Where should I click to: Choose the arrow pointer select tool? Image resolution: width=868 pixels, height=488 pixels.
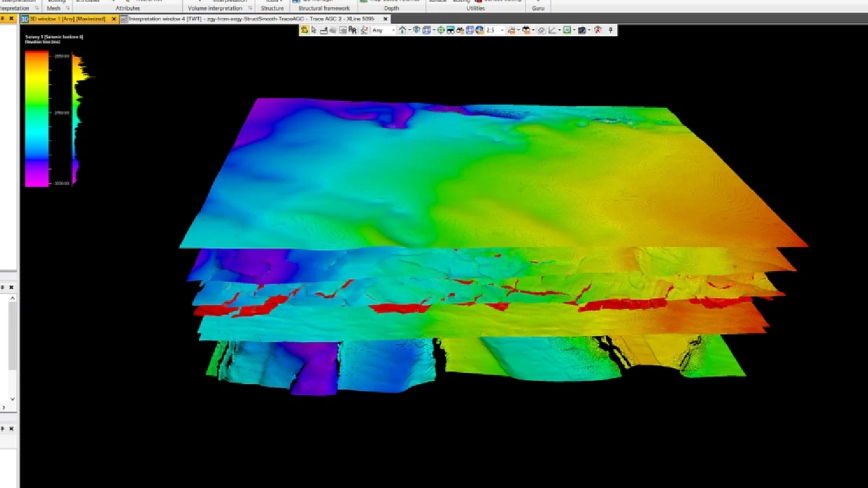pyautogui.click(x=314, y=30)
